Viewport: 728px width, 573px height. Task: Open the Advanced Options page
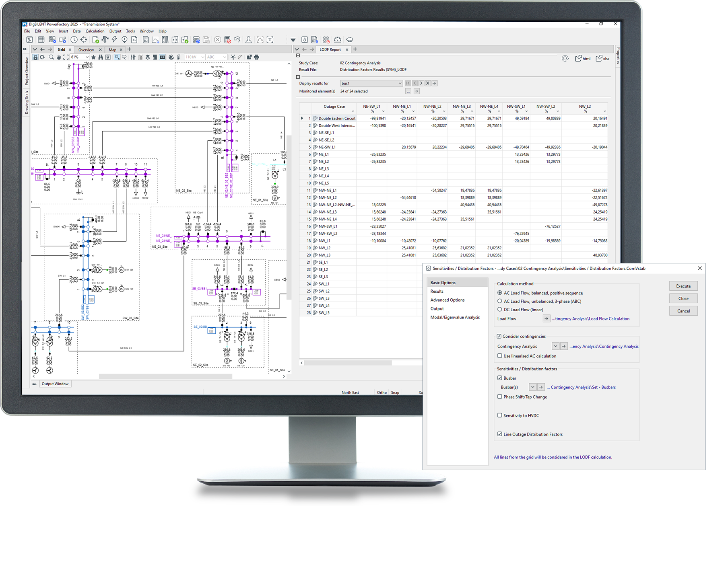pos(447,300)
